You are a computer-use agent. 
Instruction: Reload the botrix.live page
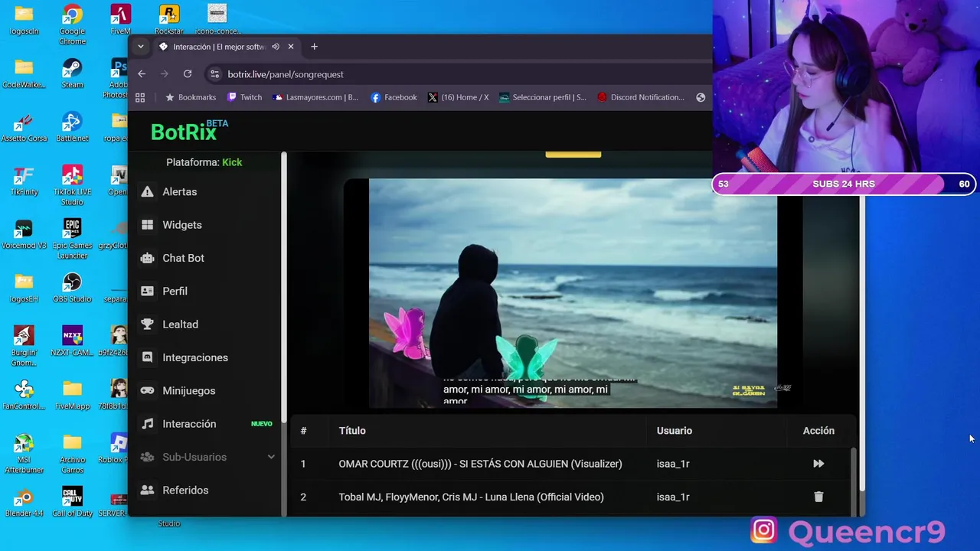(x=188, y=73)
